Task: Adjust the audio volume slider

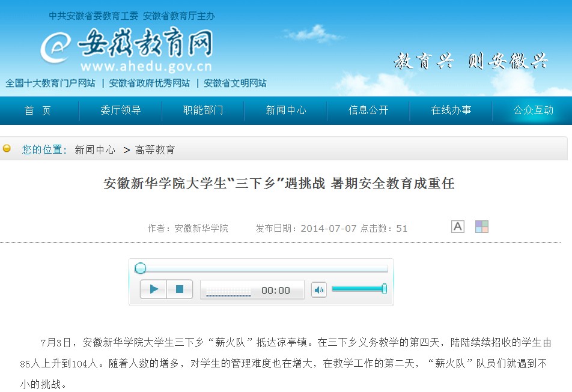Action: pos(359,289)
